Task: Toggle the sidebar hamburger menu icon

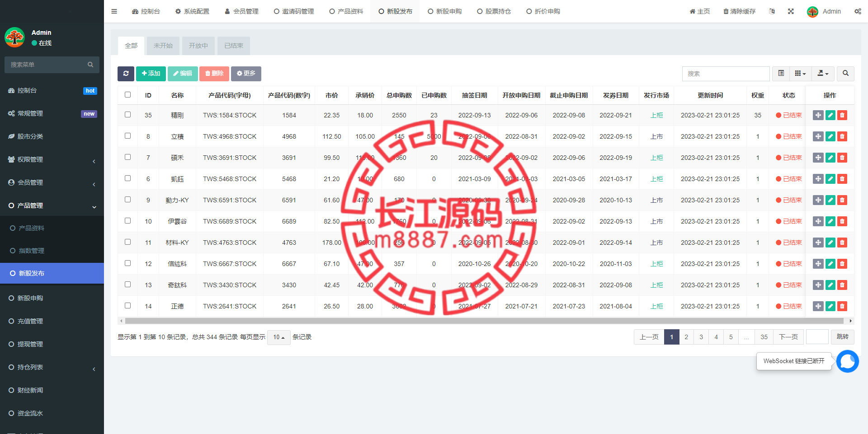Action: [x=114, y=11]
